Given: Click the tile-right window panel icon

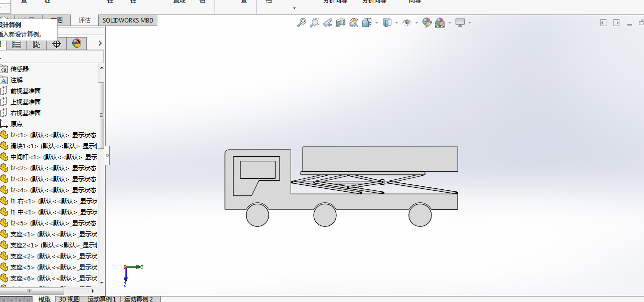Looking at the screenshot, I should [x=616, y=23].
